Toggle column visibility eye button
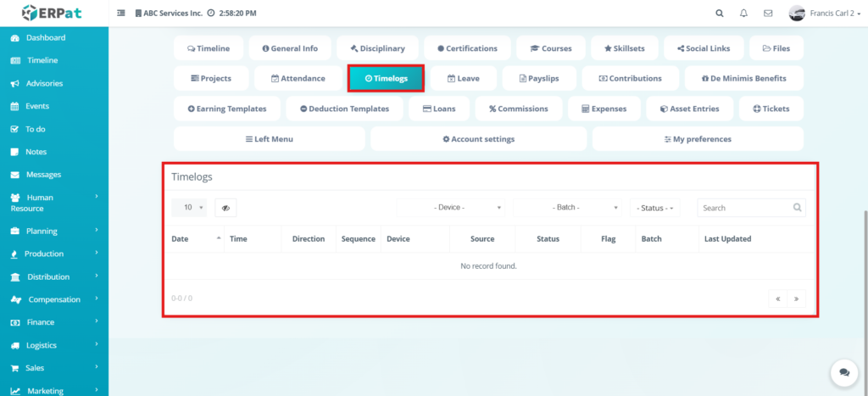Screen dimensions: 868x396 (x=225, y=208)
